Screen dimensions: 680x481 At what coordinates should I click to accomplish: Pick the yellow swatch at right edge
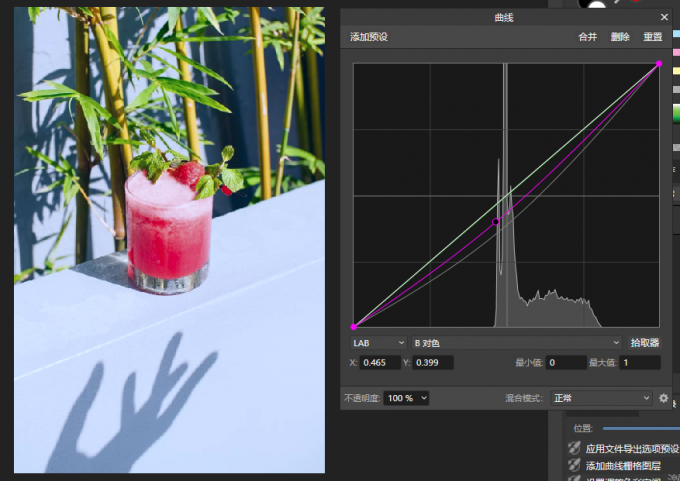point(677,71)
